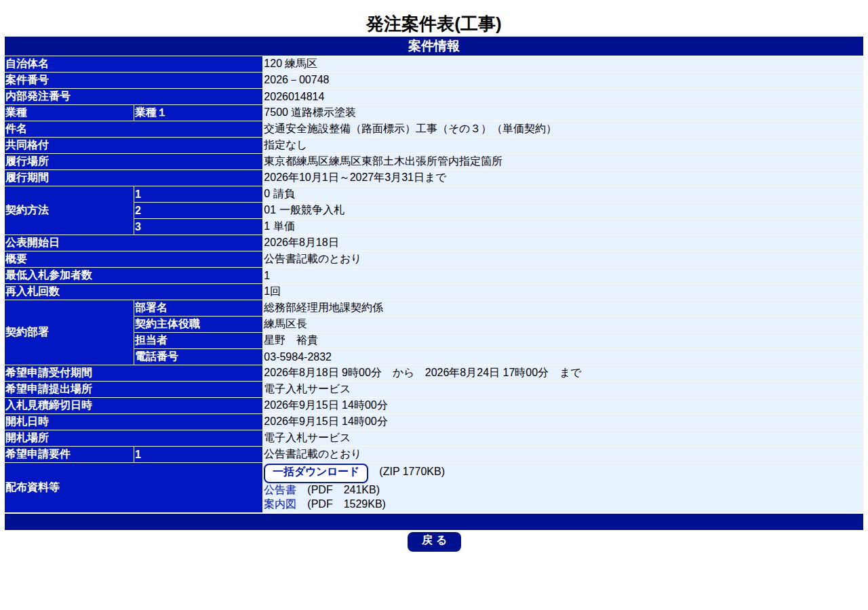Open the 案内図 PDF link
Viewport: 868px width, 610px height.
click(x=280, y=504)
